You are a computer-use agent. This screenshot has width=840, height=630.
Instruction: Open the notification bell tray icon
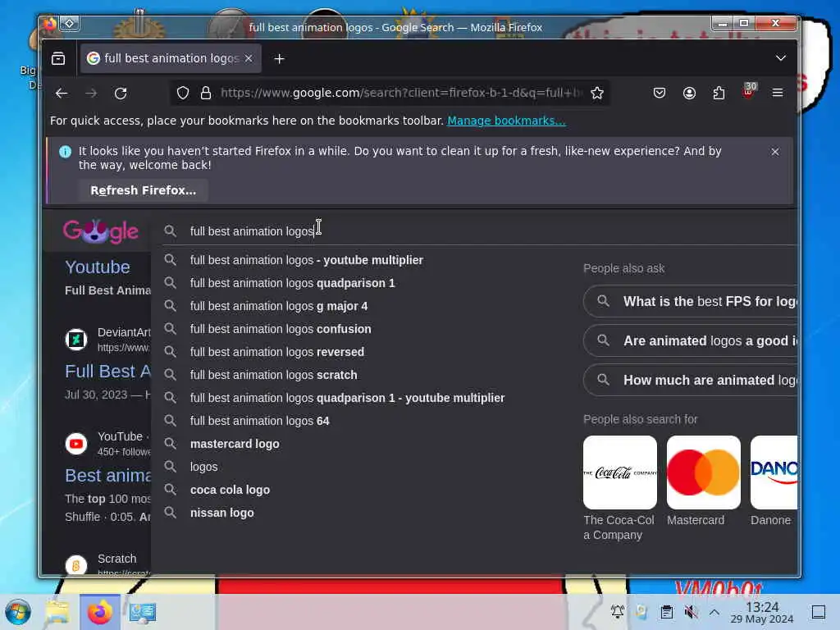(618, 612)
